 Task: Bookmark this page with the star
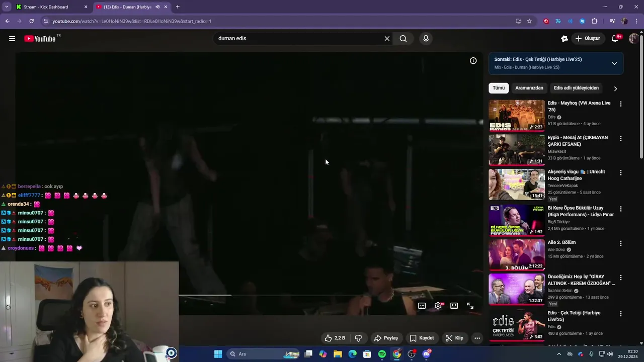(x=529, y=21)
